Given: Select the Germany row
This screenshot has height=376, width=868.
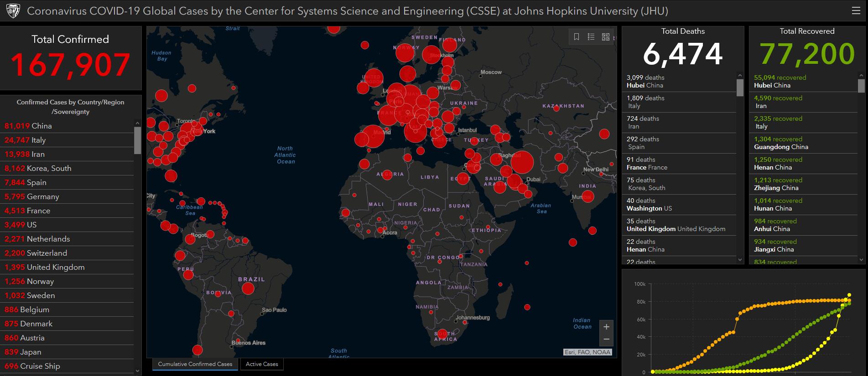Looking at the screenshot, I should click(67, 196).
